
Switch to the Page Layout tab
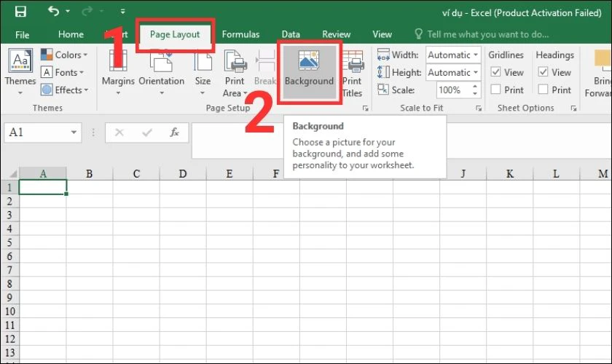click(x=174, y=34)
